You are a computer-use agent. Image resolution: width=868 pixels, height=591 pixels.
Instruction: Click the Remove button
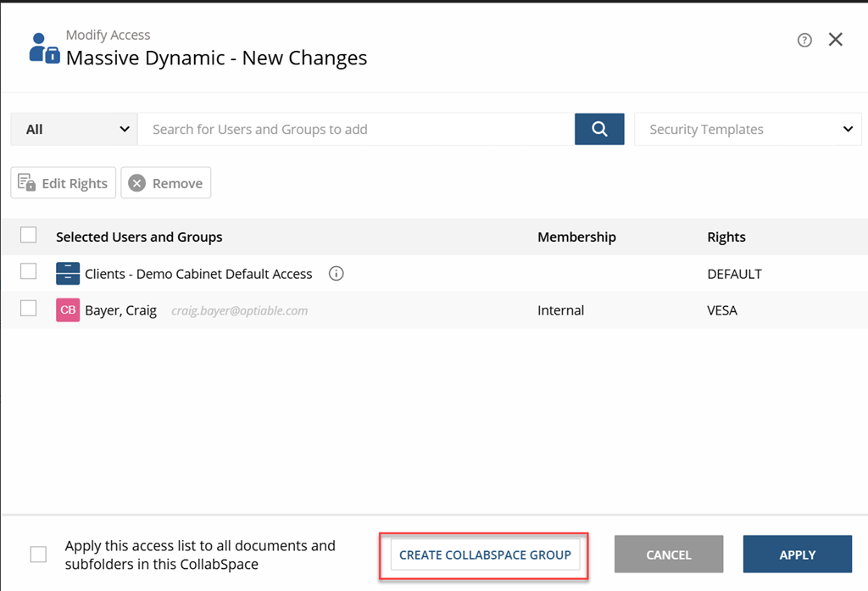pyautogui.click(x=165, y=183)
